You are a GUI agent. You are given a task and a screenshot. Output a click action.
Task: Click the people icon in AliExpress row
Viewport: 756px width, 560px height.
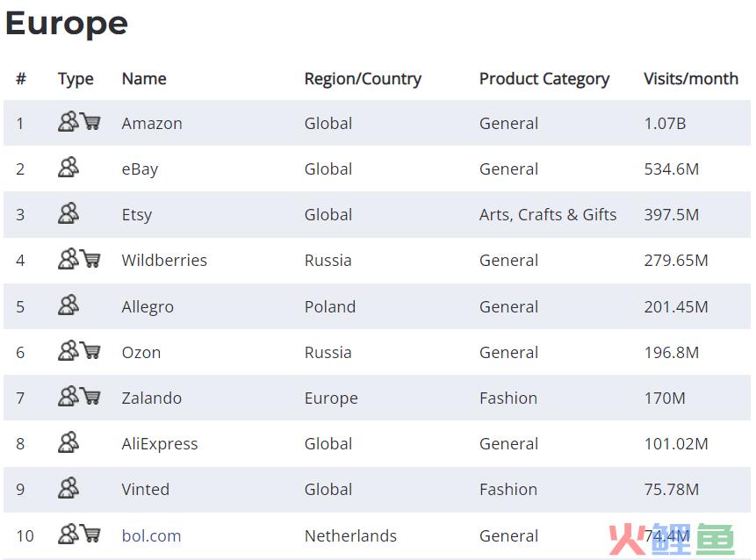tap(68, 442)
